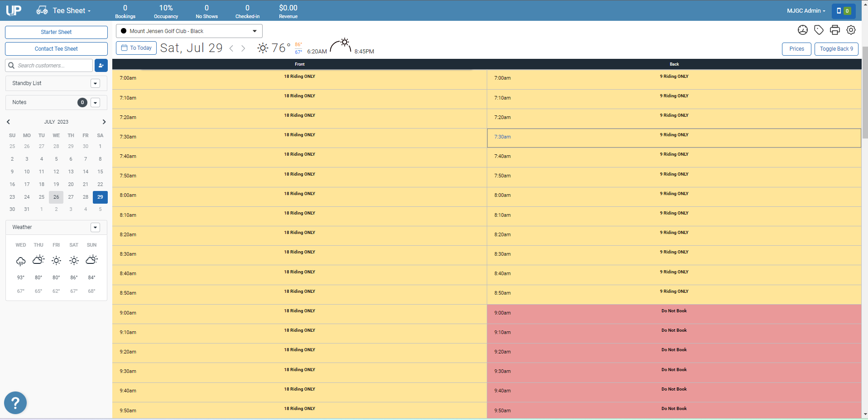Open the Tee Sheet dropdown menu
868x420 pixels.
coord(70,10)
